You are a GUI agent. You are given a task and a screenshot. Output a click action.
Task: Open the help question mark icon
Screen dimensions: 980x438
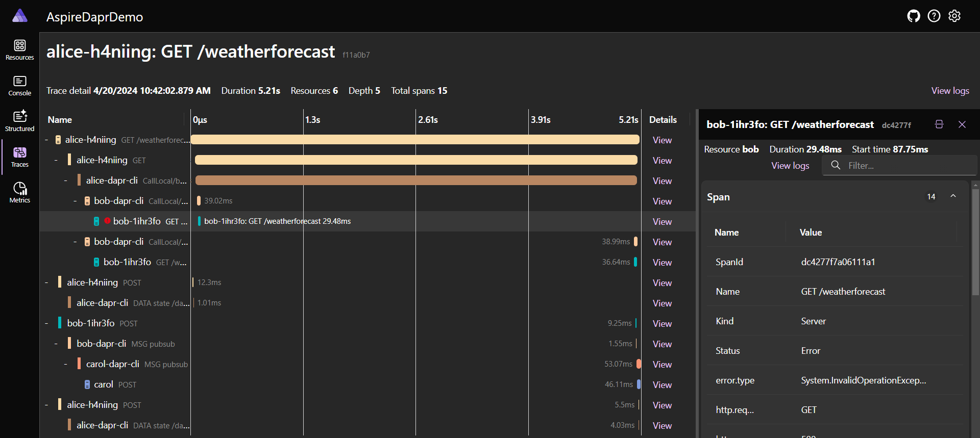[x=934, y=16]
